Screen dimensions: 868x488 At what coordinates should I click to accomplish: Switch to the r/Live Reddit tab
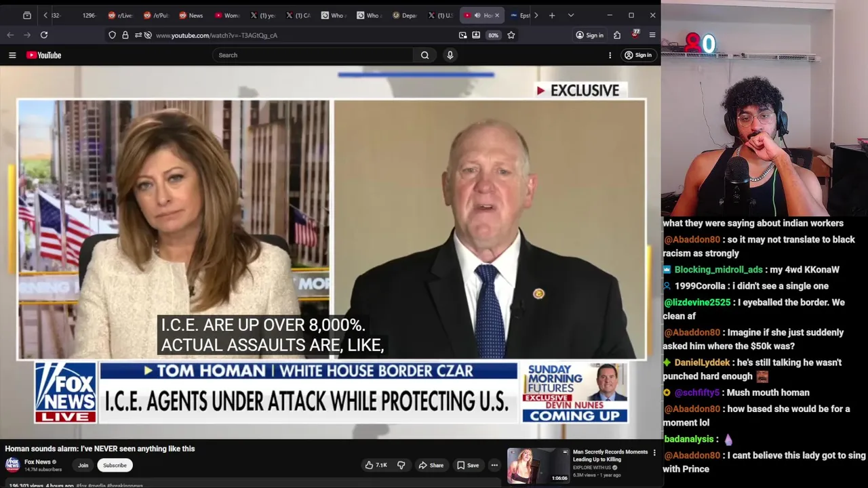coord(121,15)
